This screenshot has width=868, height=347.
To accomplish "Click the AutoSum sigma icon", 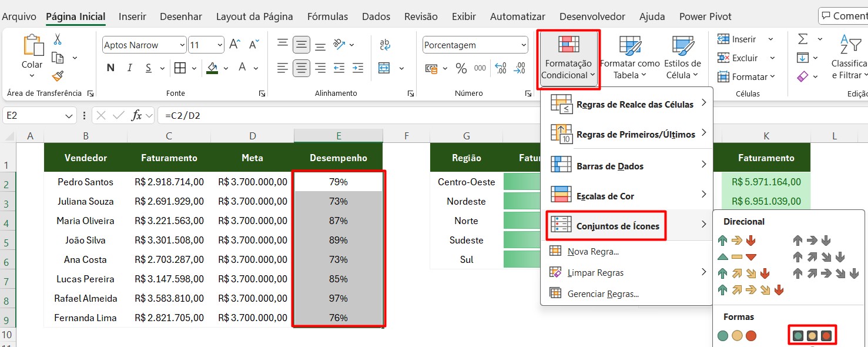I will [803, 39].
